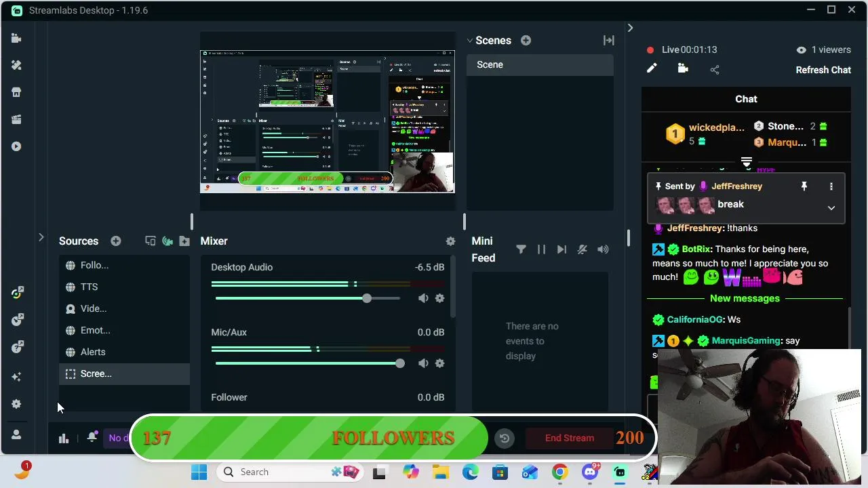This screenshot has height=488, width=868.
Task: Click the replay buffer circular button
Action: coord(505,439)
